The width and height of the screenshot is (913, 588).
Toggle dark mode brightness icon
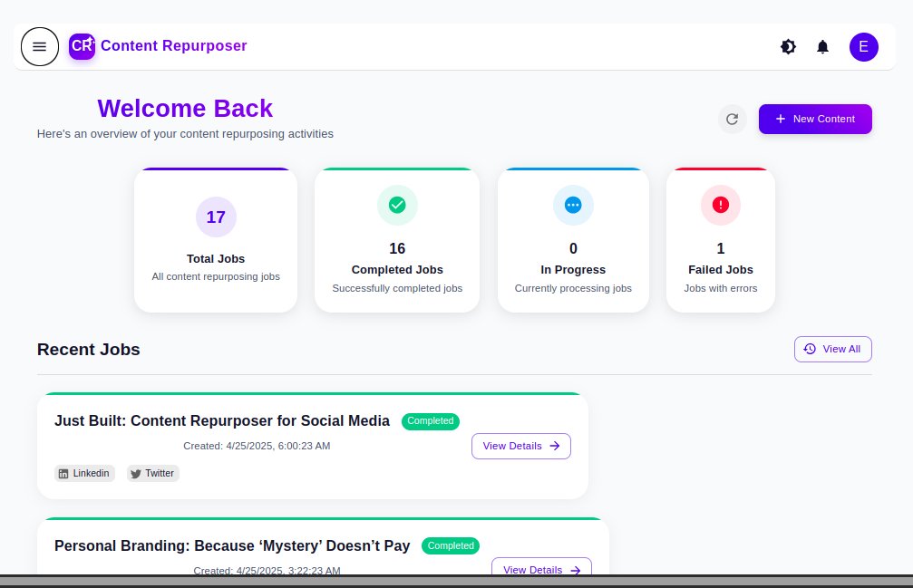(789, 46)
